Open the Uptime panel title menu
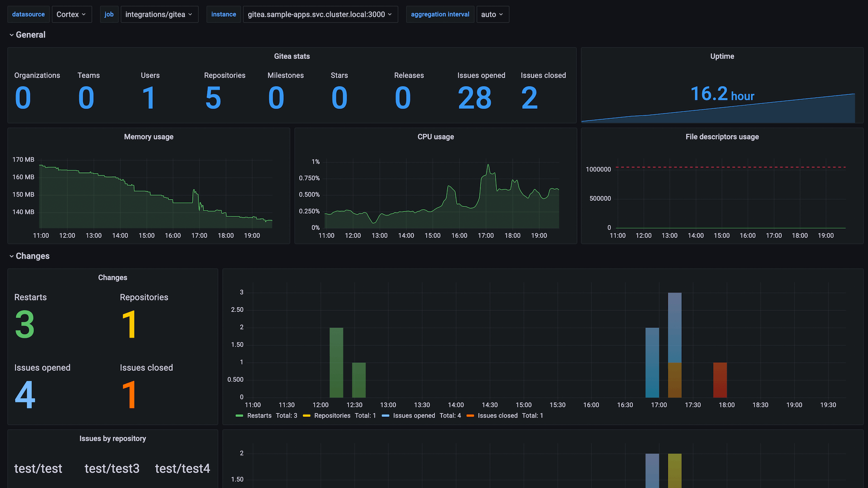 722,56
